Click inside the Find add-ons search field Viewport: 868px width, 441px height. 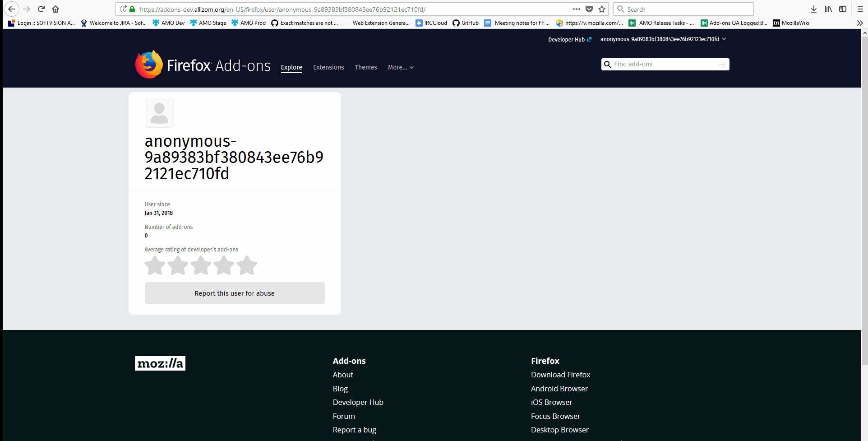coord(665,65)
